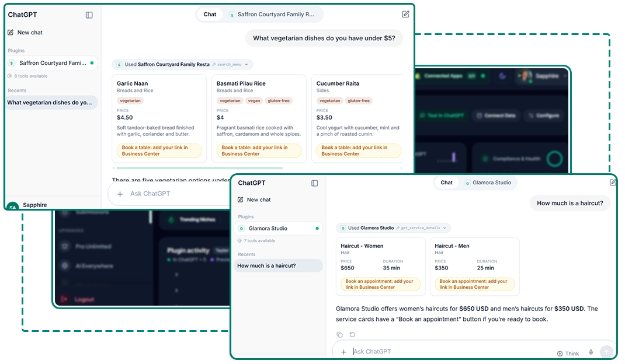
Task: Enable Think mode in the message box
Action: point(568,353)
